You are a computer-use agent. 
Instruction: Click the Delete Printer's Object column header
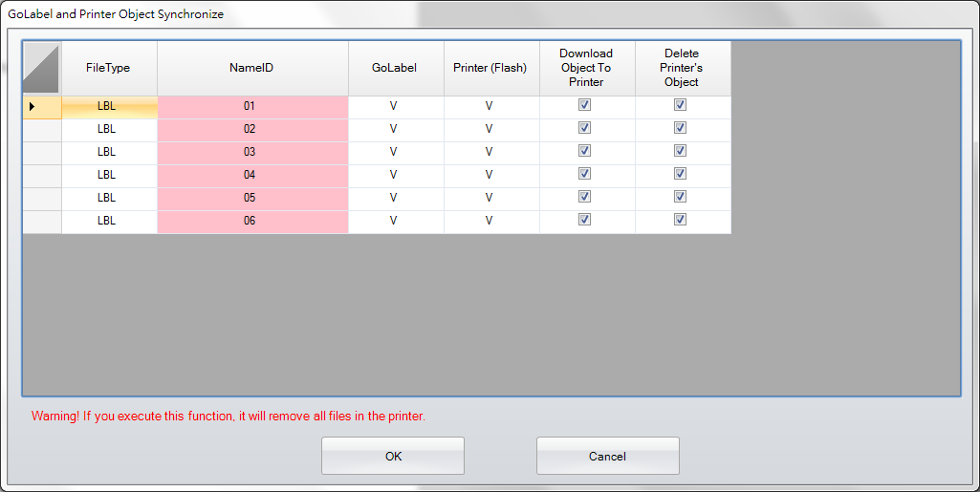pos(683,68)
